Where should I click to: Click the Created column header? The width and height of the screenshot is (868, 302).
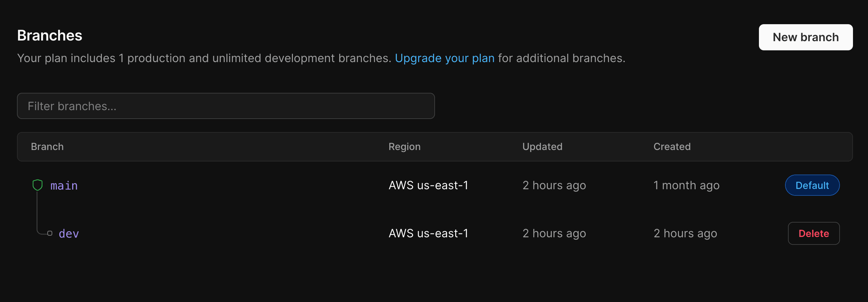[x=672, y=146]
